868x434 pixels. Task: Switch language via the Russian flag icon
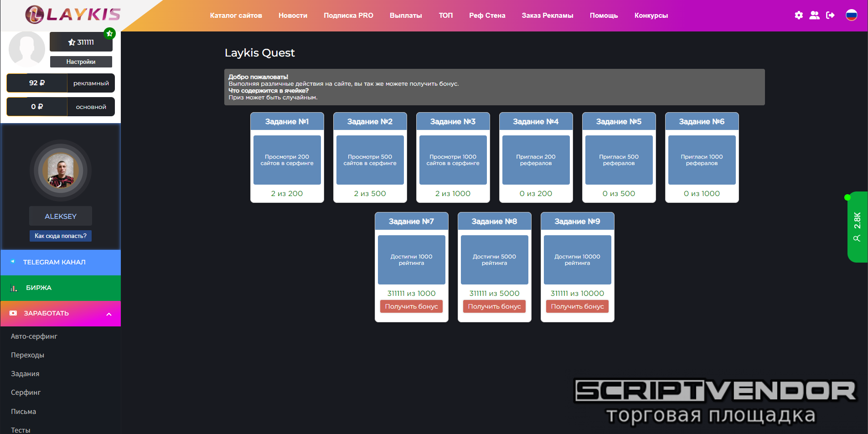tap(851, 15)
